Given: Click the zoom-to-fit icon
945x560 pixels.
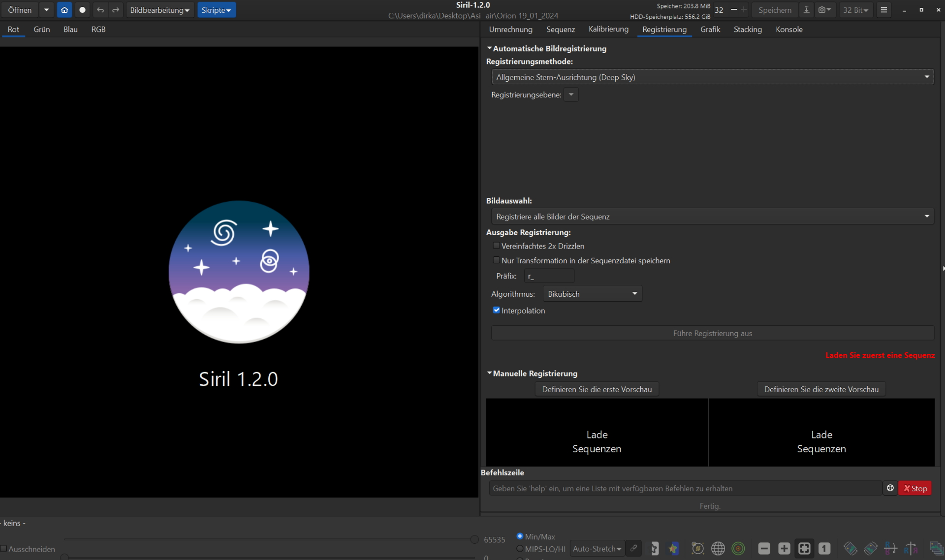Looking at the screenshot, I should tap(804, 548).
